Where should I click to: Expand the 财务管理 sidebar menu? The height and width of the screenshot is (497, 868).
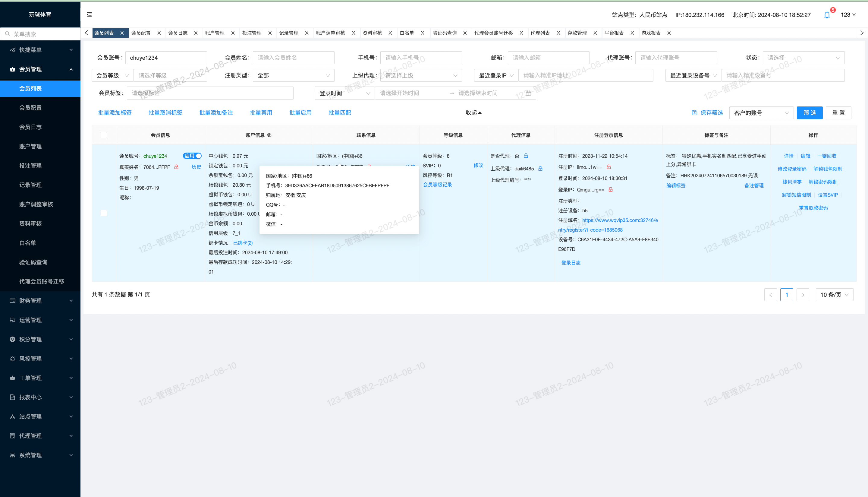(x=40, y=301)
